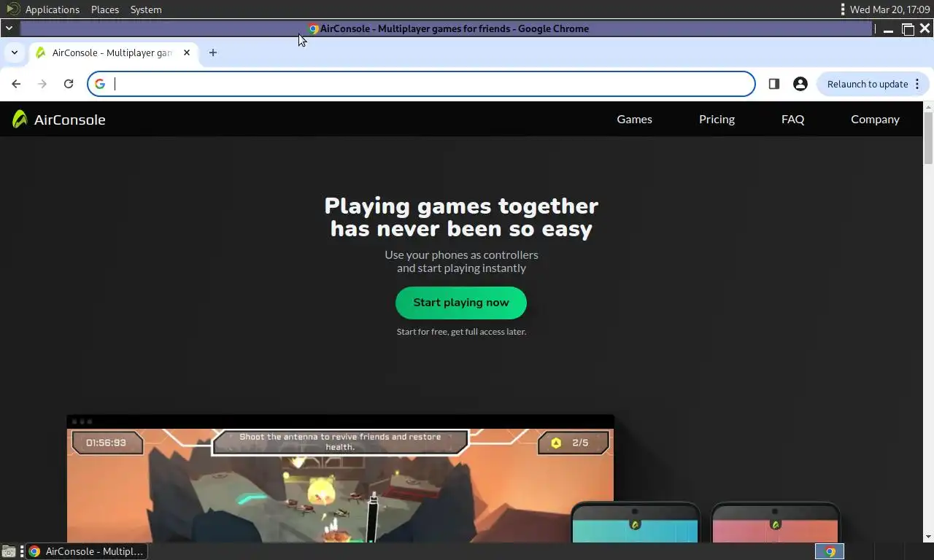Viewport: 934px width, 560px height.
Task: Open the Games menu item
Action: (634, 119)
